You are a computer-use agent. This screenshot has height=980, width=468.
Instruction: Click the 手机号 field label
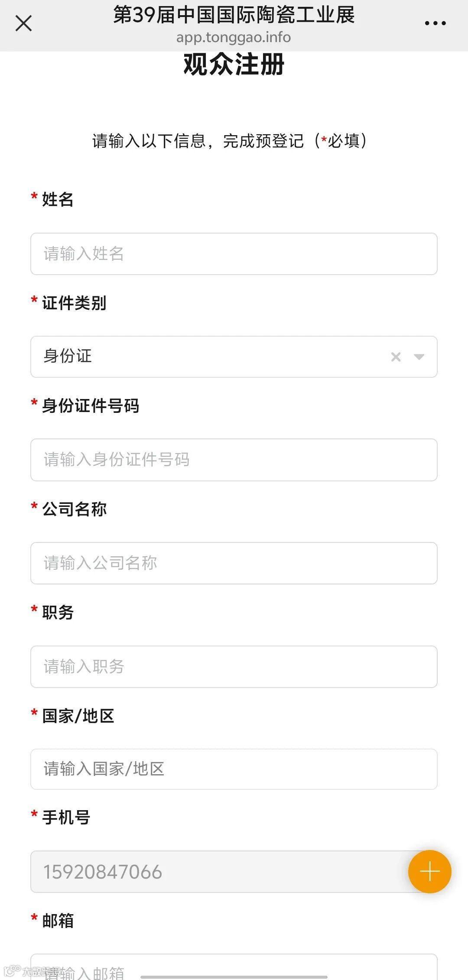66,818
